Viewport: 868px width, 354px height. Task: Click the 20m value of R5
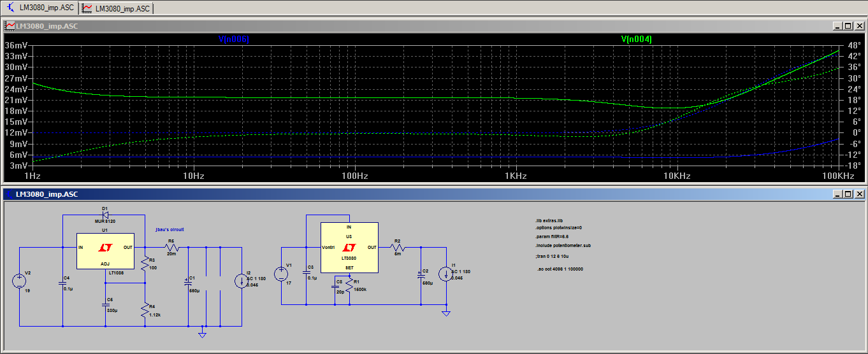[171, 253]
